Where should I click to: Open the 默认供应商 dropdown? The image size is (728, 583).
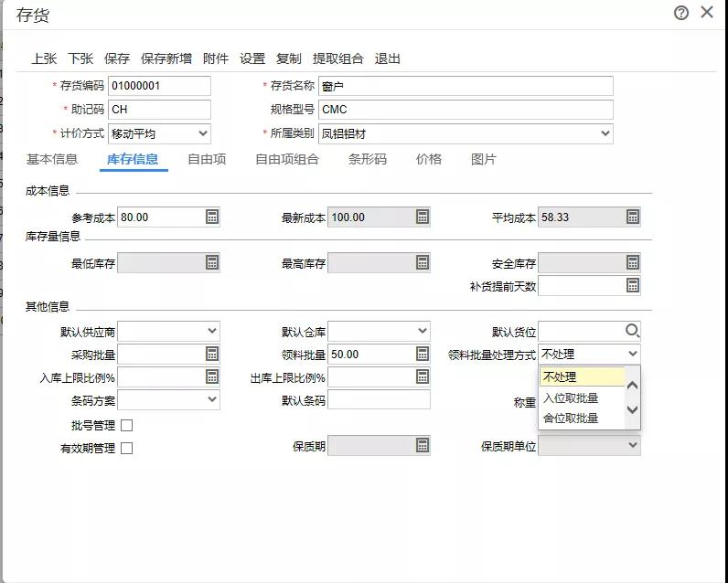pos(168,331)
